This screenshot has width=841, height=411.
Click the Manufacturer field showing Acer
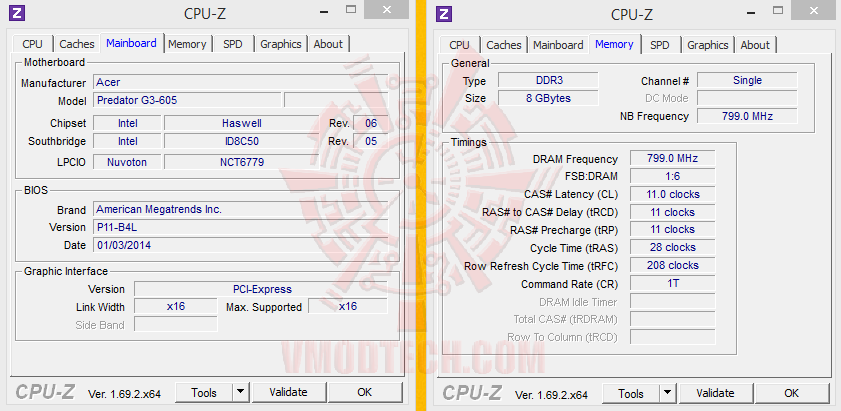pyautogui.click(x=240, y=82)
